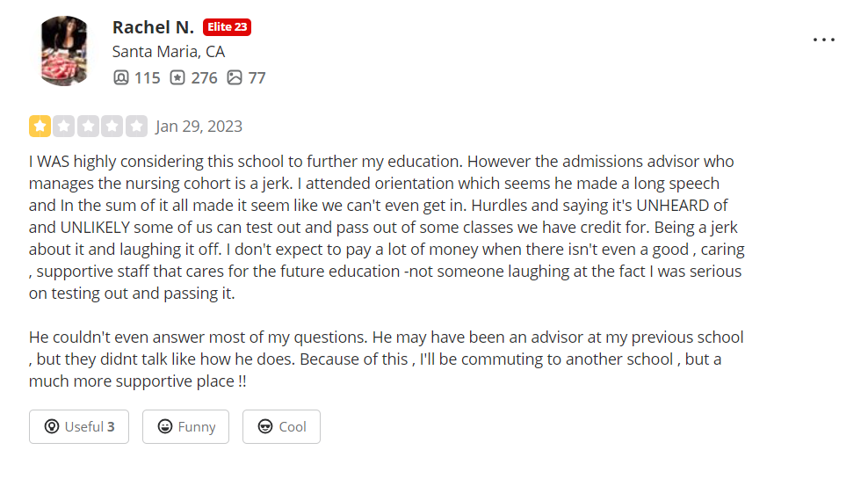Click the photos count icon
Screen dimensions: 868x479
[235, 77]
